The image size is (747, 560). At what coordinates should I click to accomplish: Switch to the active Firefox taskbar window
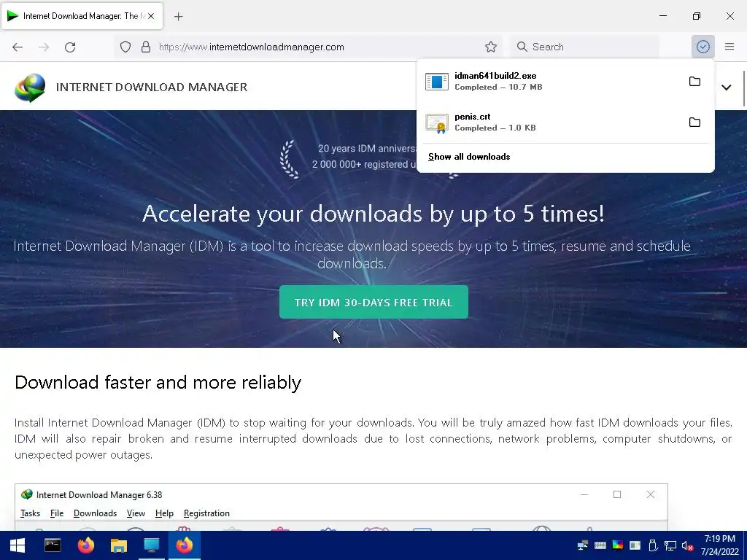(x=185, y=545)
